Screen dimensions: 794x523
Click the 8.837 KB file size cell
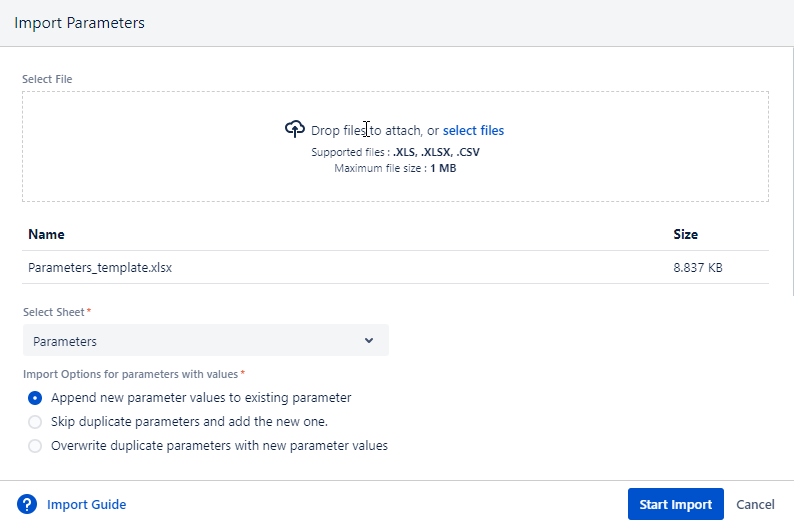[x=697, y=268]
